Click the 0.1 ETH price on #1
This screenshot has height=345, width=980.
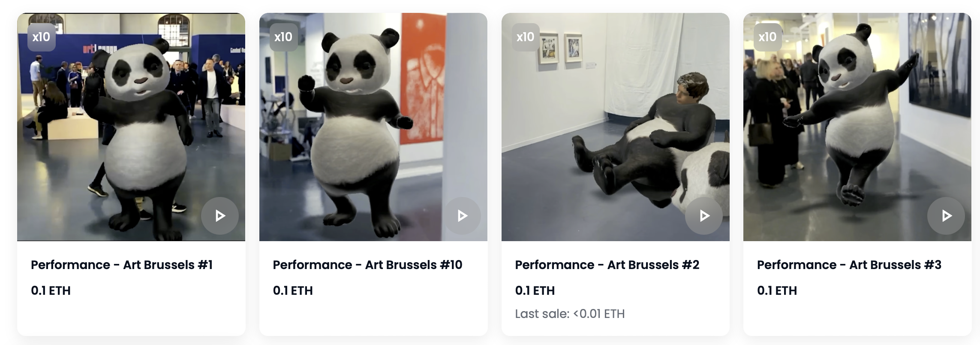[x=51, y=291]
